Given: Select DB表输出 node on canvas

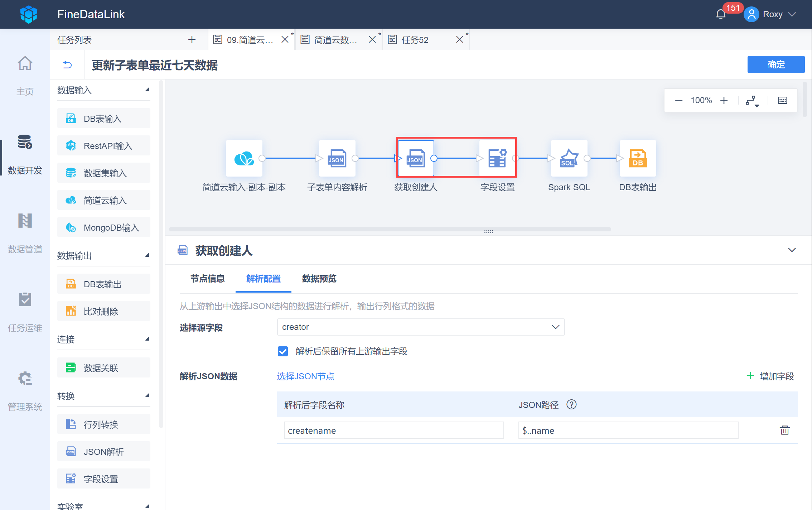Looking at the screenshot, I should point(638,158).
